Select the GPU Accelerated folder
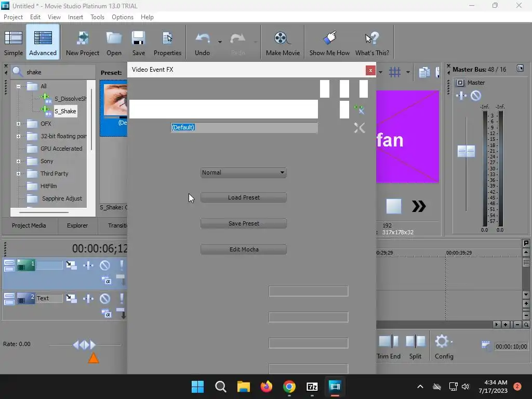 61,149
